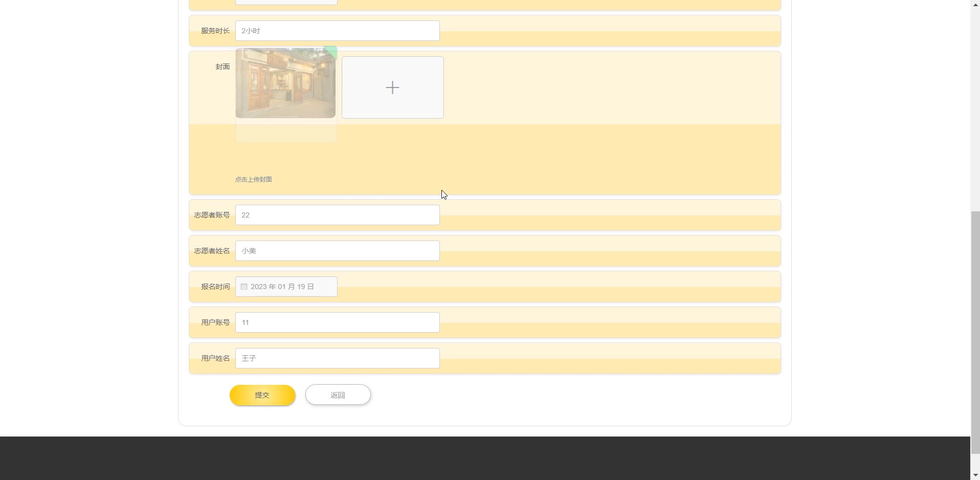Click the 返回 back button
Image resolution: width=980 pixels, height=480 pixels.
[338, 395]
